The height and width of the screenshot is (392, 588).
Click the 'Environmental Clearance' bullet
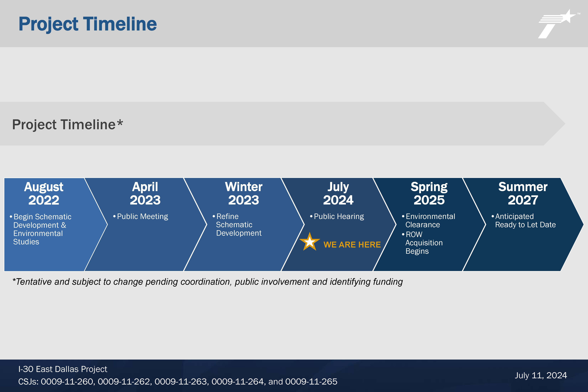(428, 220)
